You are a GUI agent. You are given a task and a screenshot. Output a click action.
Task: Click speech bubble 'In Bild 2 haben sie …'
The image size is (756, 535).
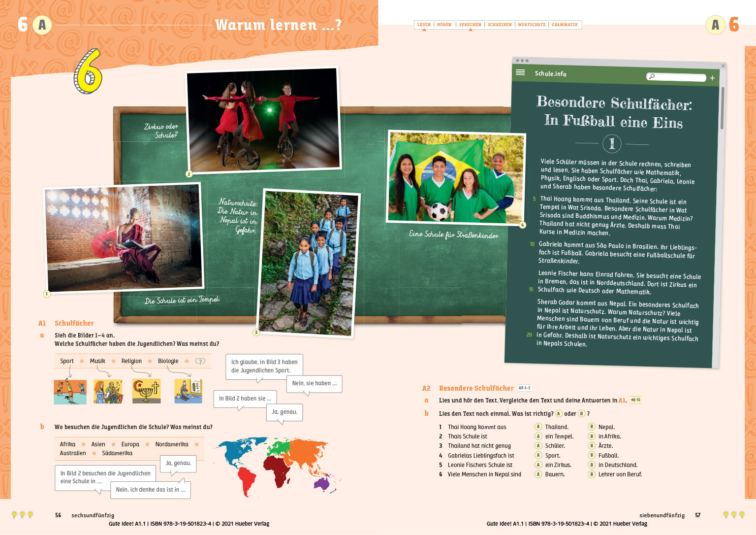pos(245,400)
